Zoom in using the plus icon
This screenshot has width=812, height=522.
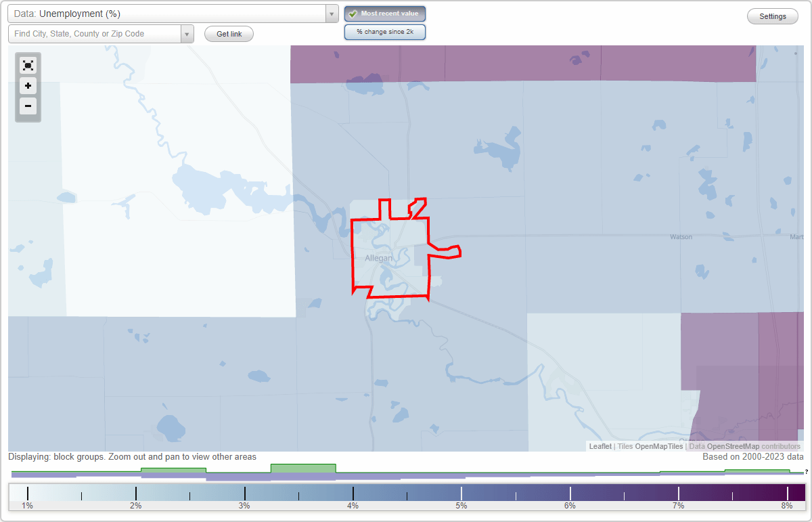point(28,86)
